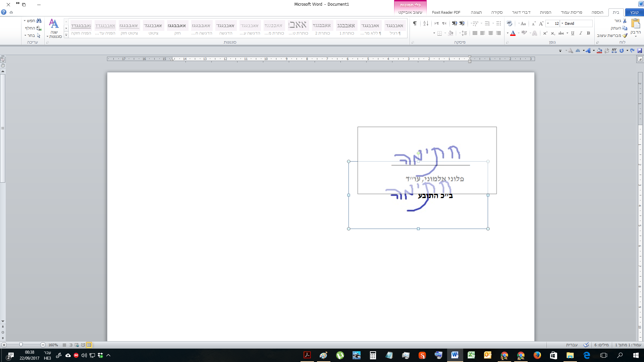The height and width of the screenshot is (362, 644).
Task: Grow font size with the large A icon
Action: point(541,23)
